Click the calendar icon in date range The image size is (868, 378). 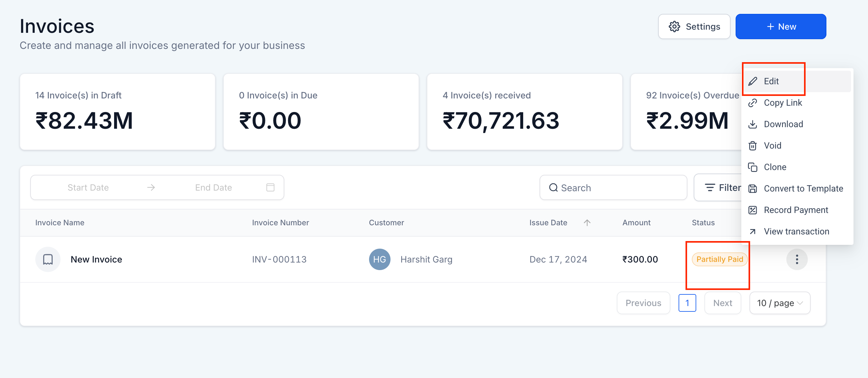[x=270, y=187]
